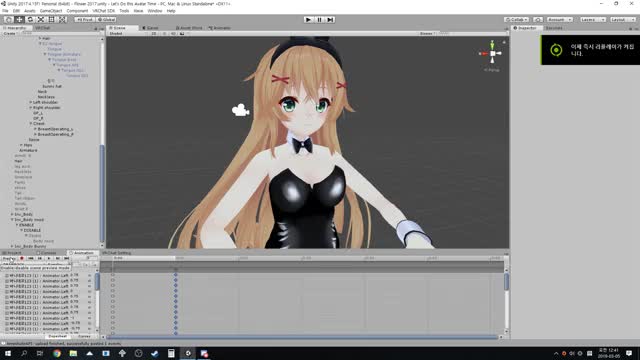Screen dimensions: 640x360
Task: Click the camera icon in the scene view
Action: (240, 109)
